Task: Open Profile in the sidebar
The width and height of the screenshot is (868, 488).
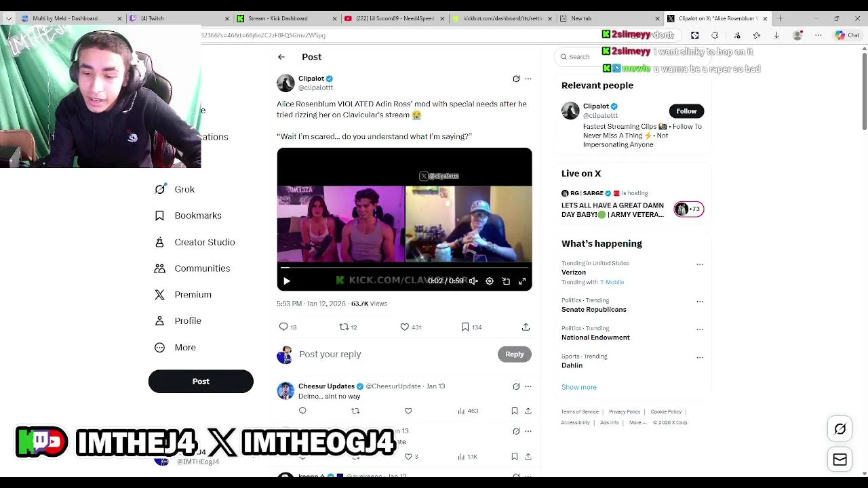Action: tap(178, 321)
